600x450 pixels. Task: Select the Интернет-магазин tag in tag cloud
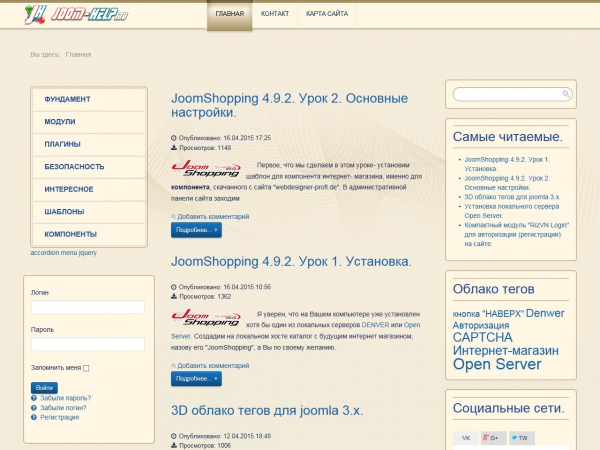505,351
